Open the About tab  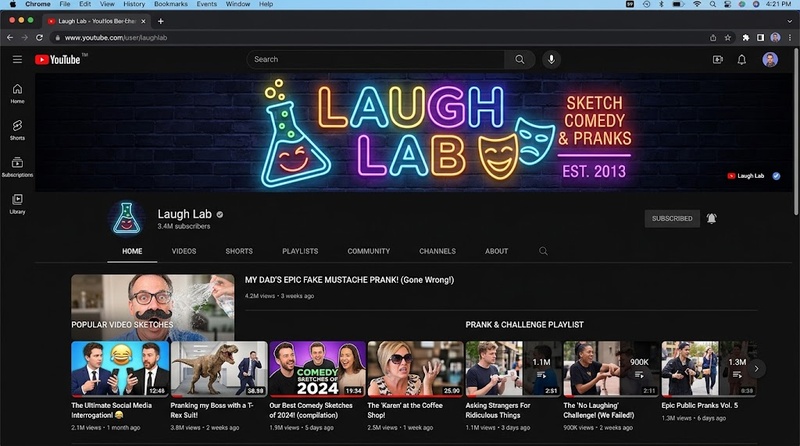point(496,251)
